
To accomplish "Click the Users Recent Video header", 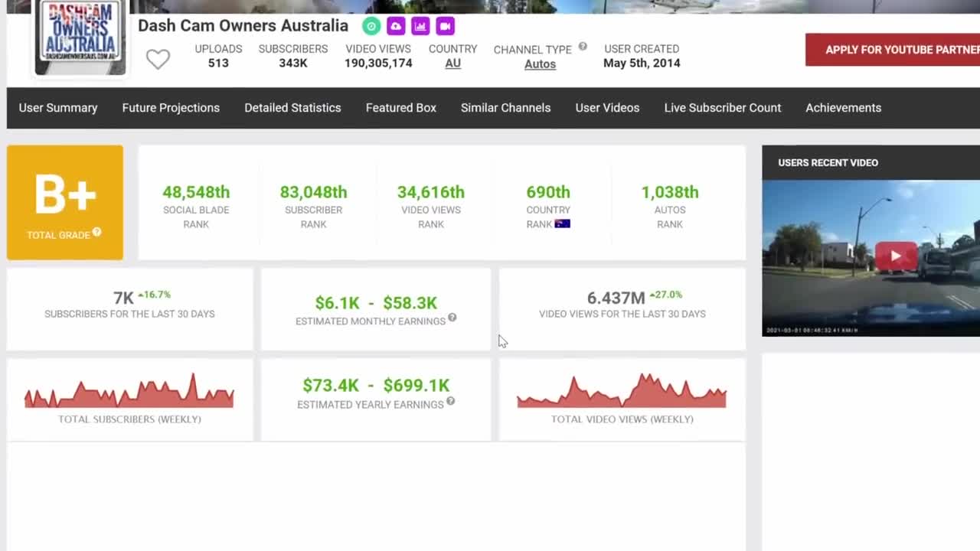I will point(828,162).
